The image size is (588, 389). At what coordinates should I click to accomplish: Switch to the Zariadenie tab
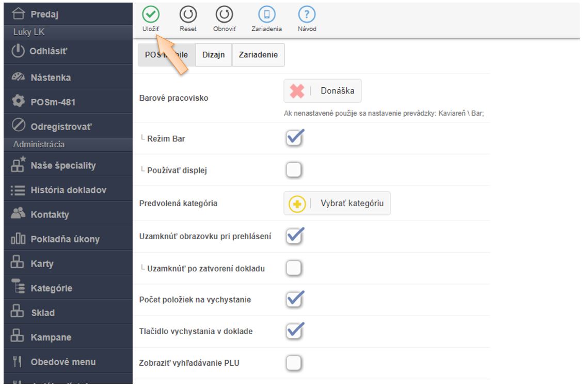[258, 55]
